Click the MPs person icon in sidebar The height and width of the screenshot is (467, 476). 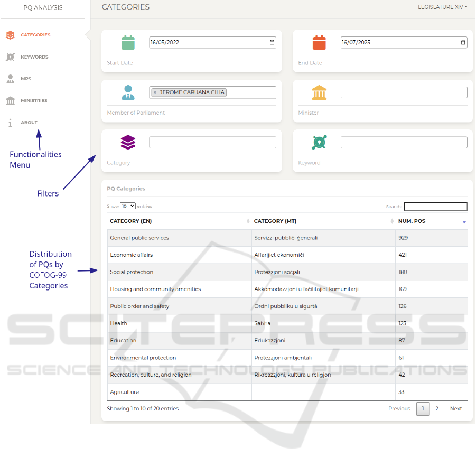10,79
